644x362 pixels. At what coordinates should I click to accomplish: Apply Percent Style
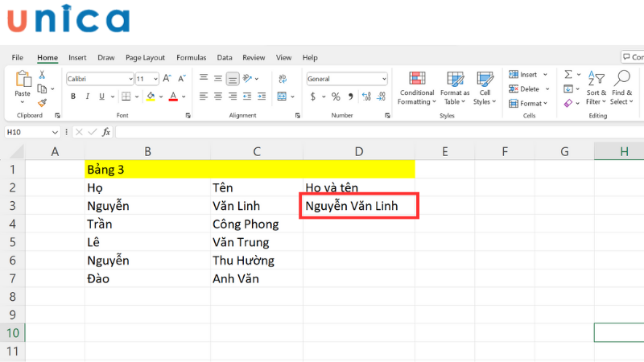[x=336, y=97]
